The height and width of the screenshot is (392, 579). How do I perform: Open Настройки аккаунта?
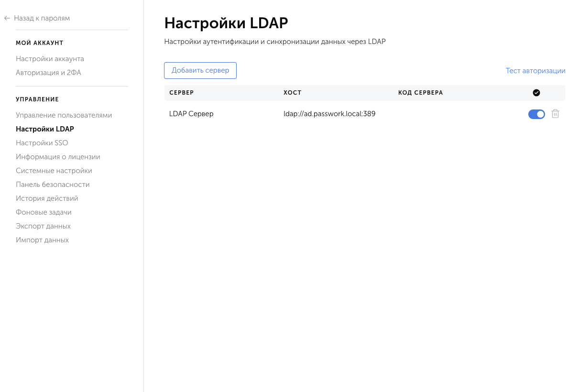point(50,58)
